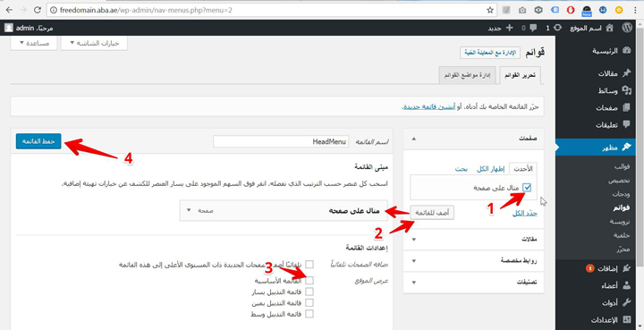The height and width of the screenshot is (330, 644).
Task: Open the tools wrench icon (أدوات) in the sidebar
Action: tap(626, 302)
